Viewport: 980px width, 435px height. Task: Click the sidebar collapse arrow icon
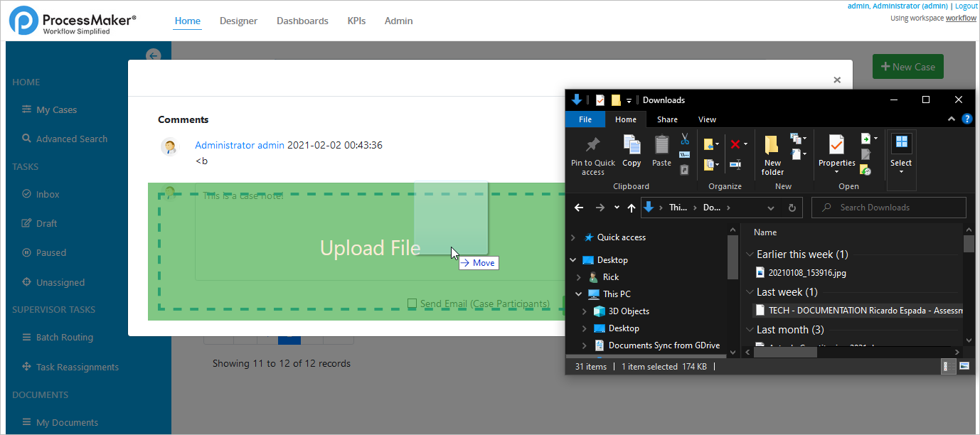click(153, 55)
